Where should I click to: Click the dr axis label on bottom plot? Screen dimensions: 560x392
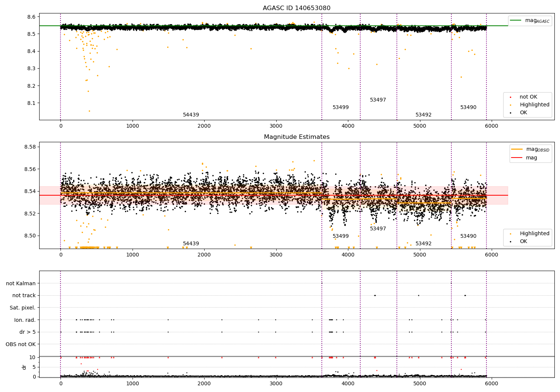tap(24, 367)
